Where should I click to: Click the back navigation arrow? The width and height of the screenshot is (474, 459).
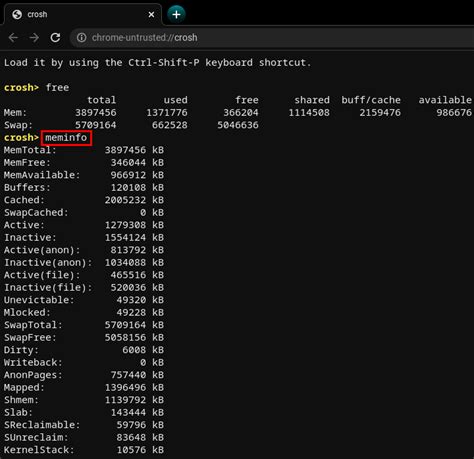pos(13,38)
